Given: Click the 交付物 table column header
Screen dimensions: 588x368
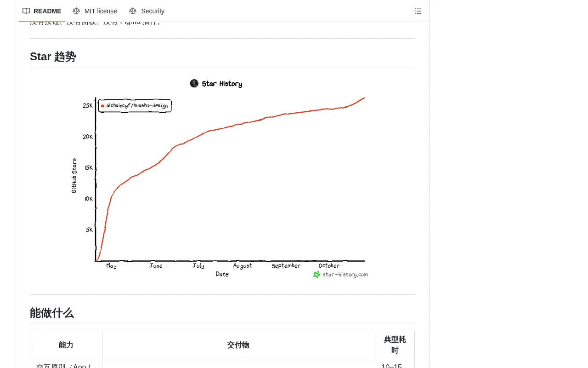Looking at the screenshot, I should [238, 345].
